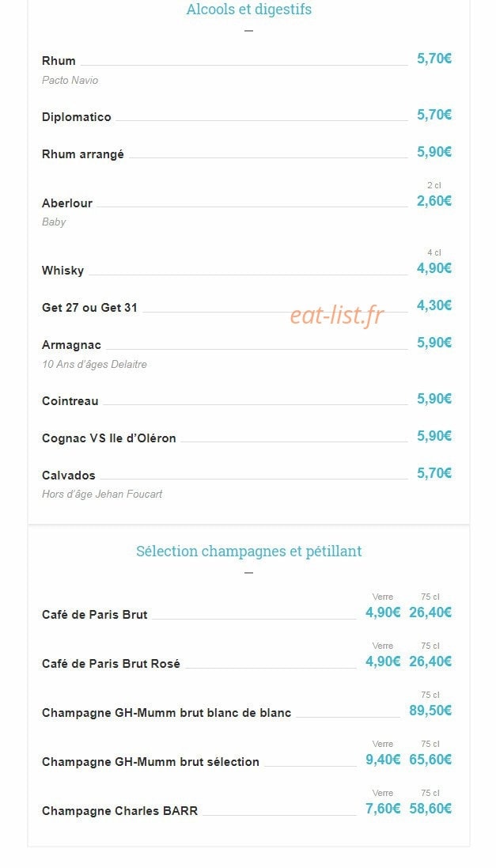Click the Charles BARR Verre price 7,60€
496x868 pixels.
383,808
